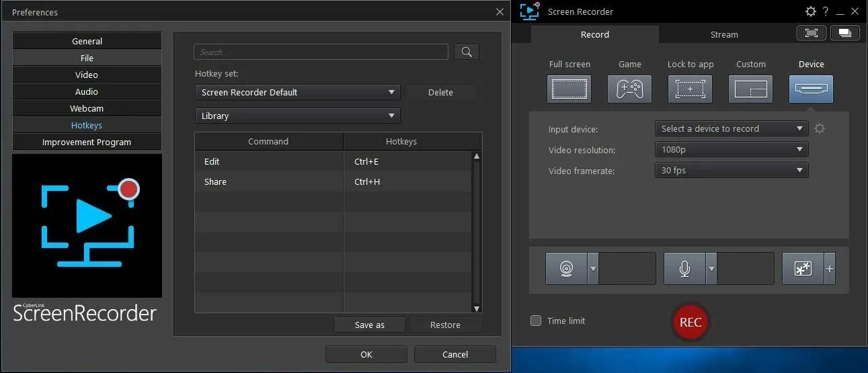Switch to compact capture frame view icon
This screenshot has height=373, width=868.
click(812, 33)
